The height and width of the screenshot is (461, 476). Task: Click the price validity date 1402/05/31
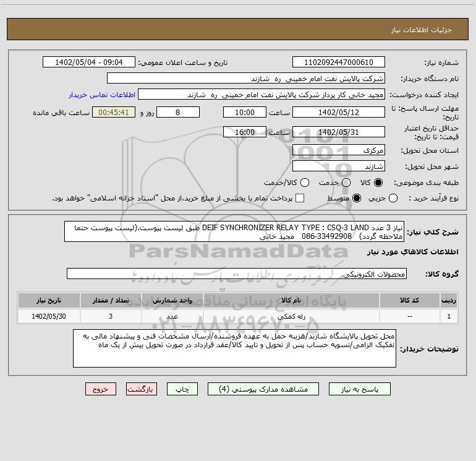tap(339, 132)
